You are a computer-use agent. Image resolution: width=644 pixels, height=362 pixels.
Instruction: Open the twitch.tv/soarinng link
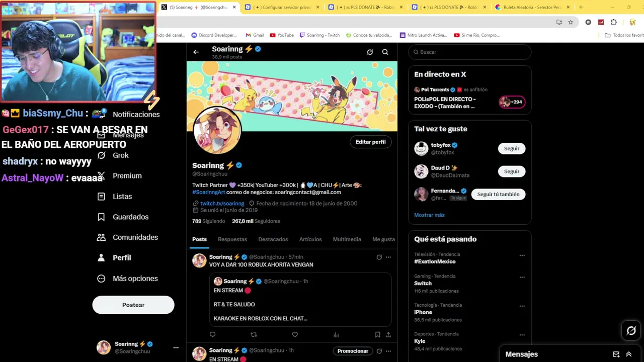(222, 204)
